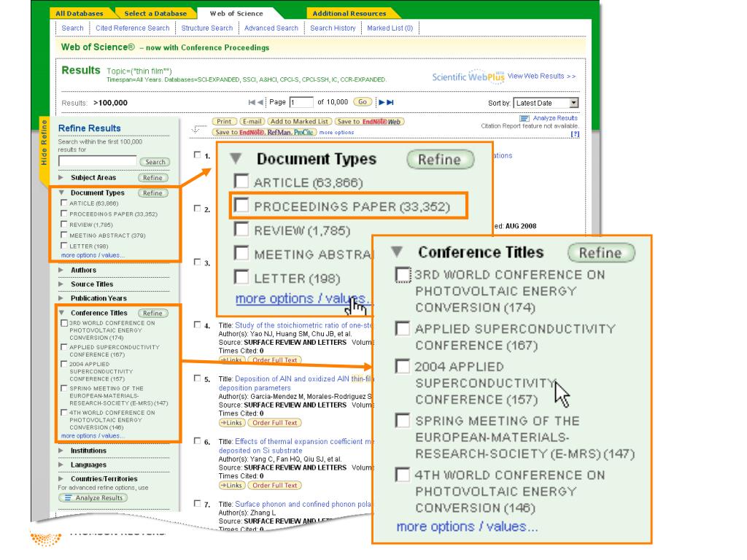Expand the Subject Areas refine section
Screen dimensions: 747x560
(61, 178)
